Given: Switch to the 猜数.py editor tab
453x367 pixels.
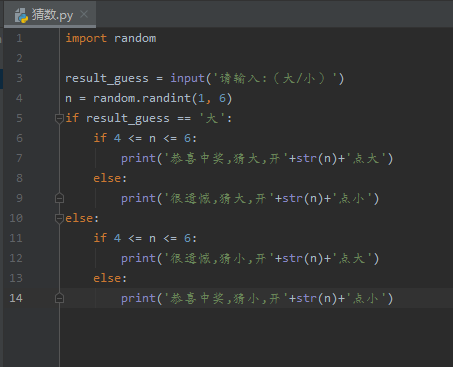Looking at the screenshot, I should tap(50, 15).
